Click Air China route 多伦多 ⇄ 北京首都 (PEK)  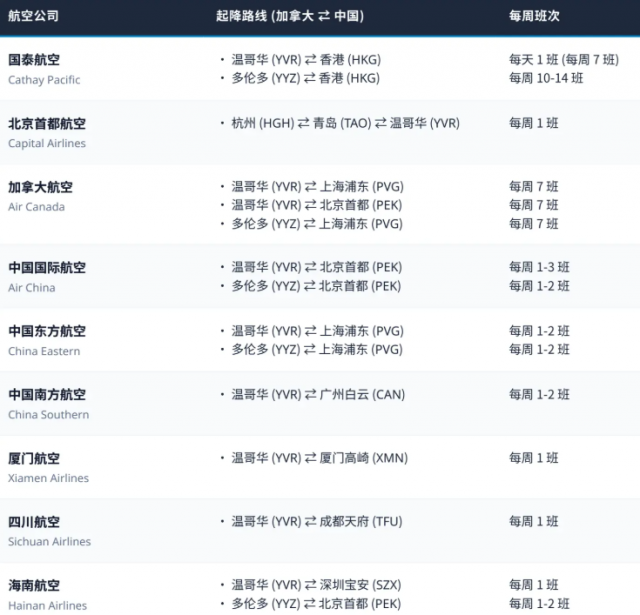pos(316,286)
